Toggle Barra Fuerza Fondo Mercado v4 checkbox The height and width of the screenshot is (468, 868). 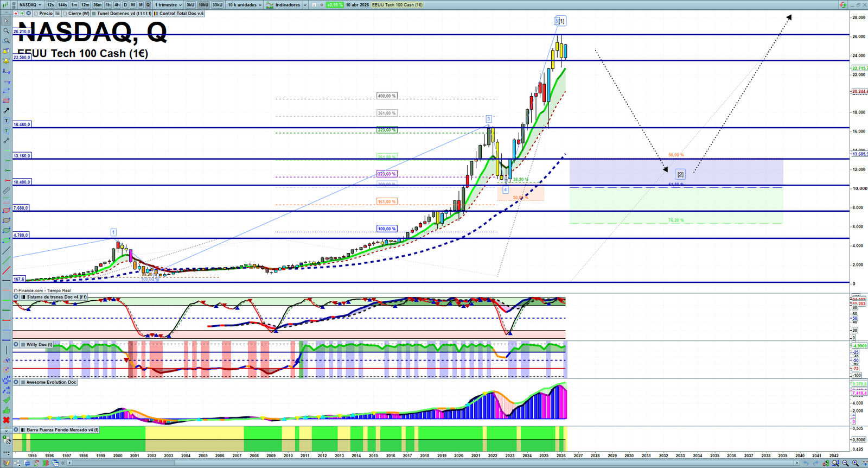pyautogui.click(x=23, y=430)
